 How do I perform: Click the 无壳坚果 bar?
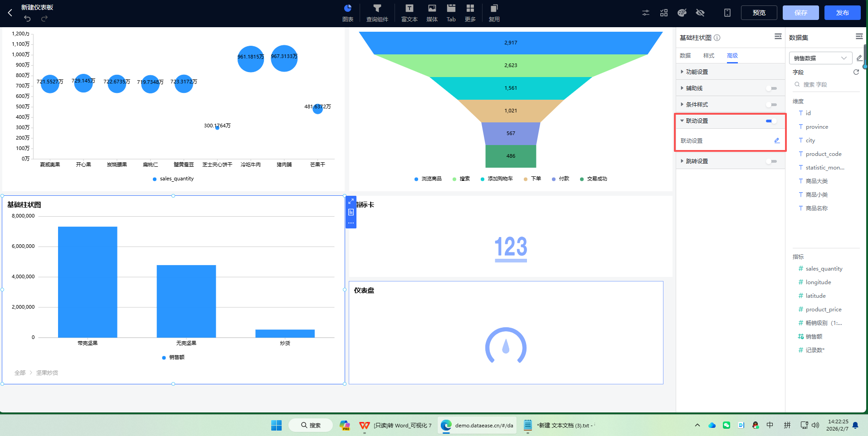[186, 301]
